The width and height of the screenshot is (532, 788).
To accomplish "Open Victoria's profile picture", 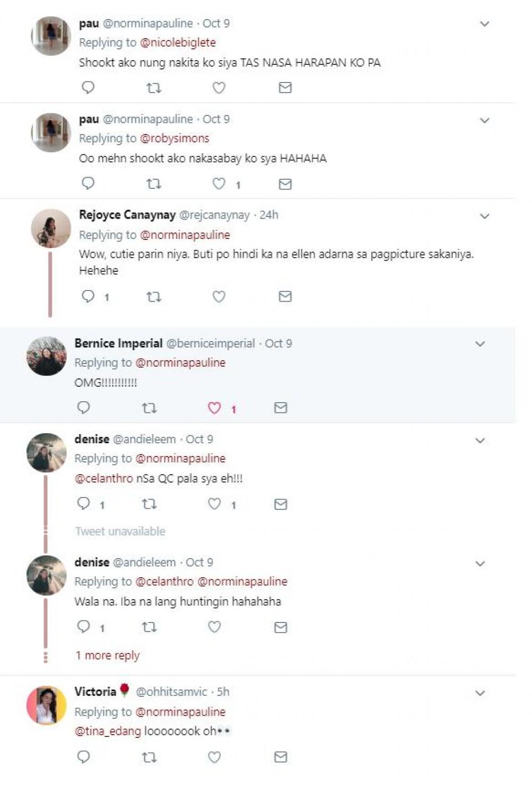I will tap(47, 705).
